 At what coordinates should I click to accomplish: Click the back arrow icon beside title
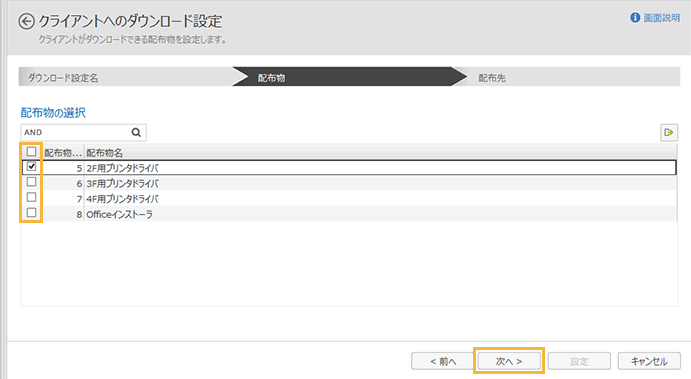click(26, 22)
